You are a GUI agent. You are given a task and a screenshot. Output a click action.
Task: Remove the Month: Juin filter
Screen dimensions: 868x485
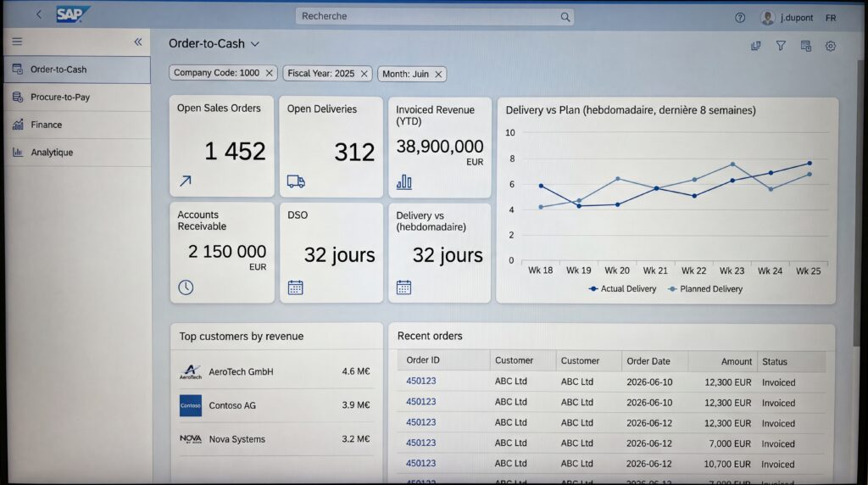click(x=438, y=74)
